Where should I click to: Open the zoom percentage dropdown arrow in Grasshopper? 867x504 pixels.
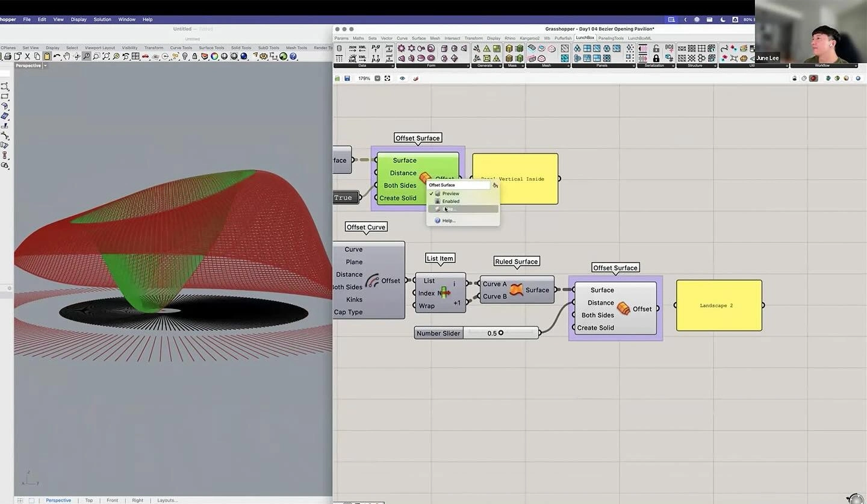pos(377,78)
